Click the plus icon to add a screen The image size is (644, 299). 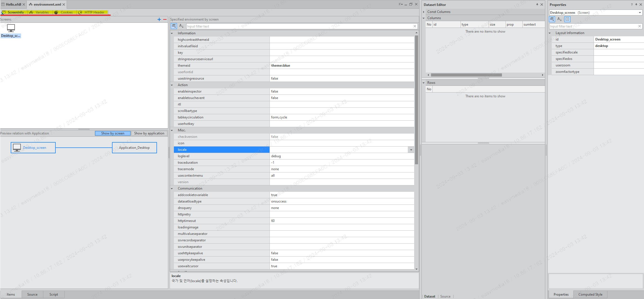(159, 19)
